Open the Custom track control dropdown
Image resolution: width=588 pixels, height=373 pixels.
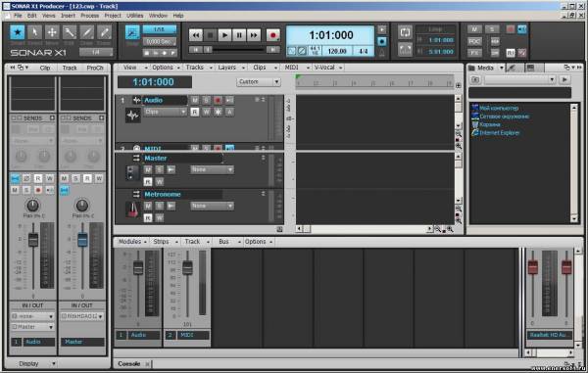tap(259, 81)
